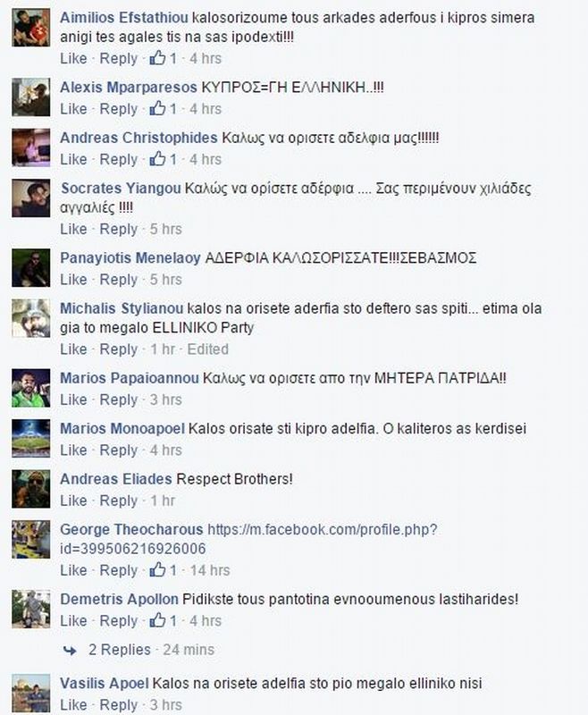Click thumbs-up count on Andreas Christophides' comment
The width and height of the screenshot is (588, 715).
(x=173, y=160)
